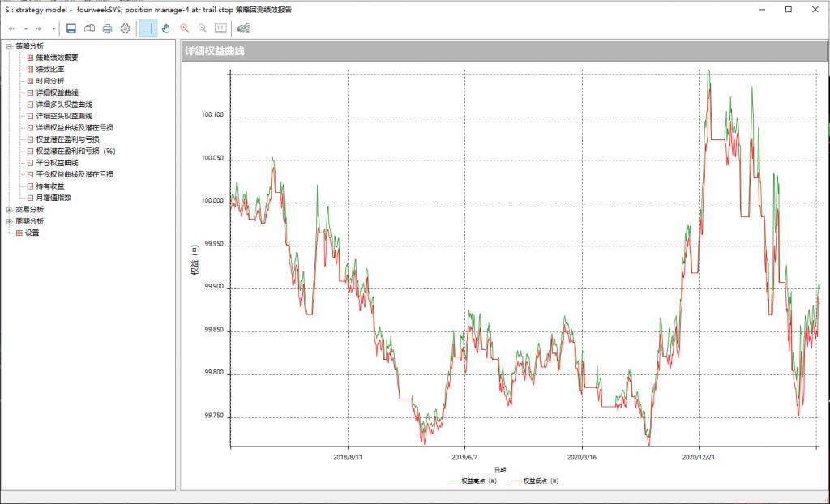Viewport: 830px width, 504px height.
Task: Click the 99,900 y-axis value
Action: [x=216, y=287]
